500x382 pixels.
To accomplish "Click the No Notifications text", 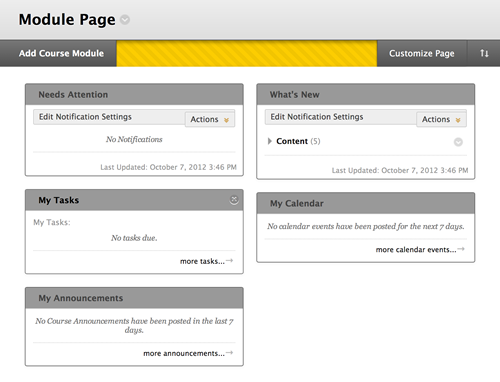I will (x=134, y=139).
